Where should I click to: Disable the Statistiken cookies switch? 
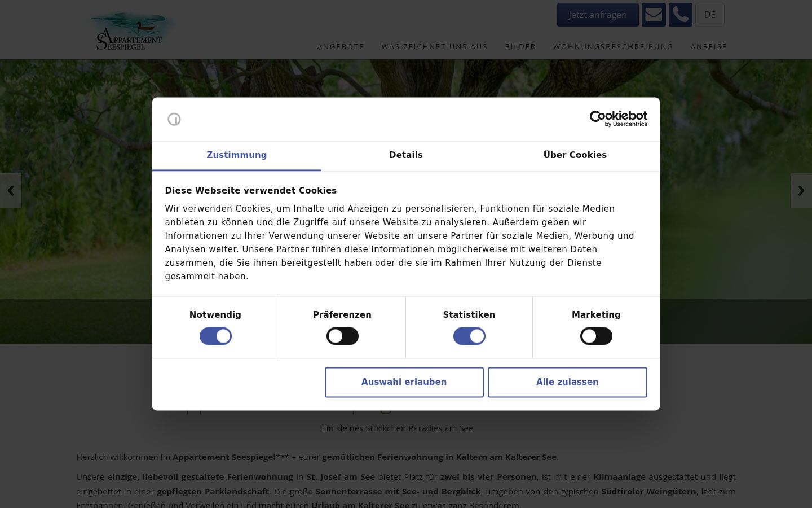[x=469, y=336]
